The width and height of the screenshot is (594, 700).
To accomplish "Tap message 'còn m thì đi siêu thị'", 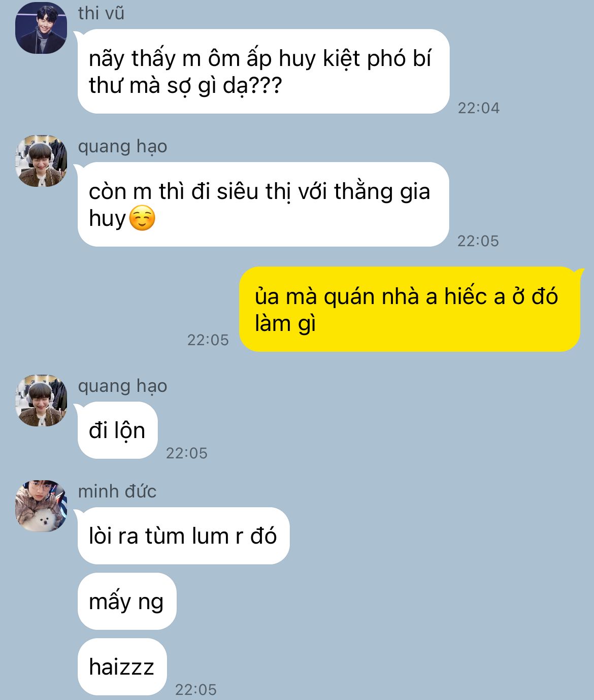I will click(263, 205).
